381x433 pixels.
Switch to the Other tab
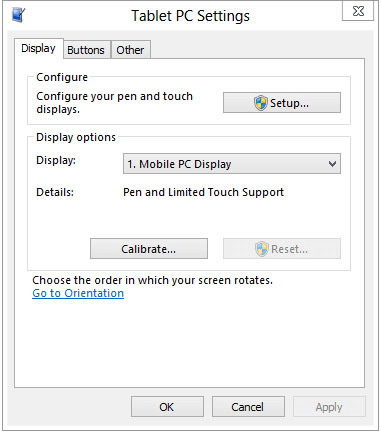(x=130, y=50)
